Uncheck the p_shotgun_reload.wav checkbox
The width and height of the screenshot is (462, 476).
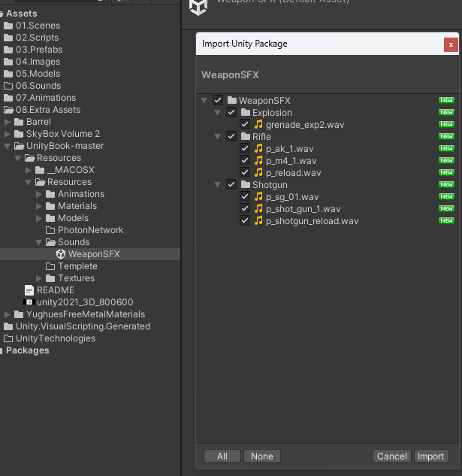coord(245,220)
